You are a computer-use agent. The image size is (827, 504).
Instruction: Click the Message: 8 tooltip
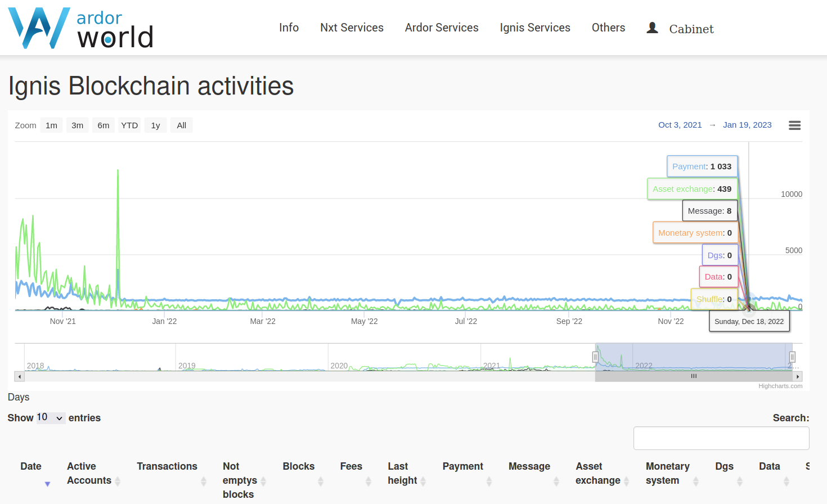pyautogui.click(x=709, y=211)
